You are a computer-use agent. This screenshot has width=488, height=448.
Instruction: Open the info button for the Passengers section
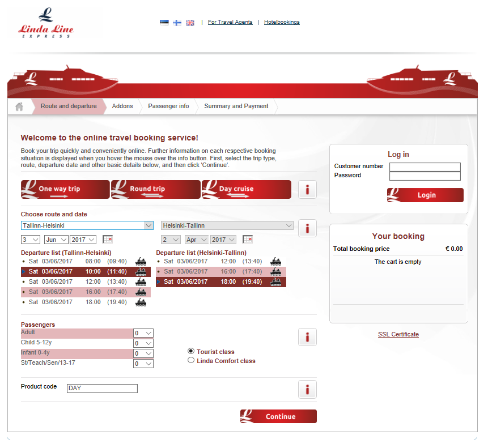[x=307, y=337]
